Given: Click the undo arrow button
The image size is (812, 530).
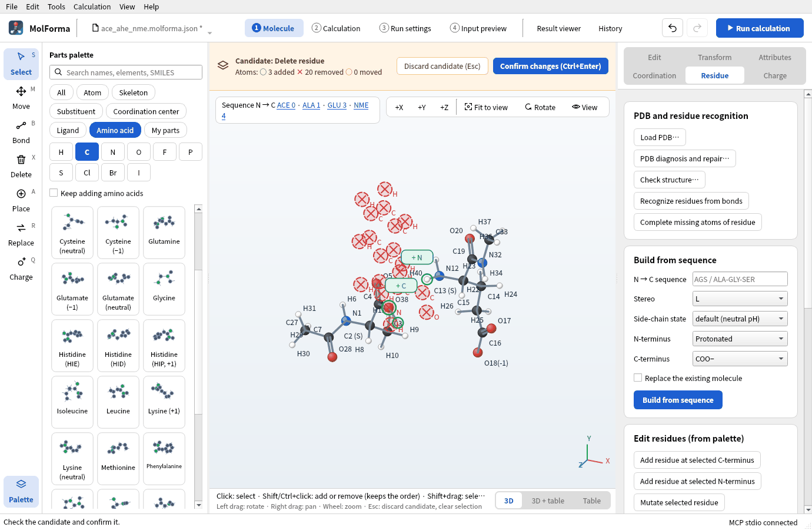Looking at the screenshot, I should pos(673,28).
